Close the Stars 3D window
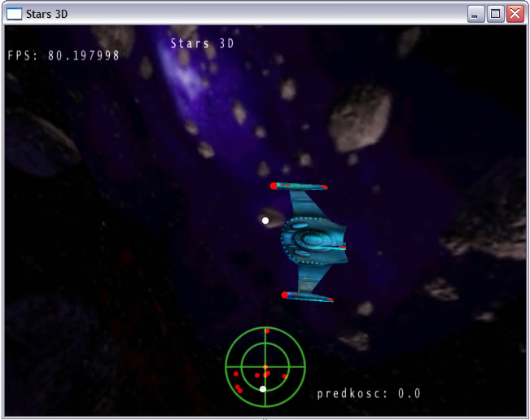Viewport: 530px width, 420px height. [x=515, y=14]
